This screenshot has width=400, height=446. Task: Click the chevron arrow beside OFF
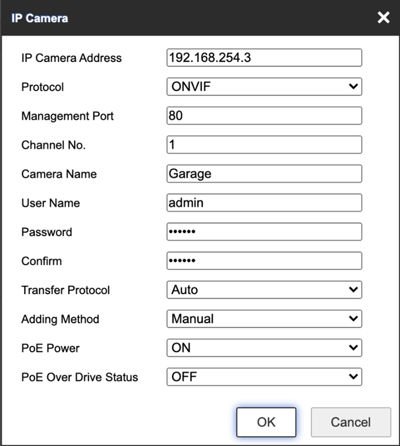tap(353, 377)
